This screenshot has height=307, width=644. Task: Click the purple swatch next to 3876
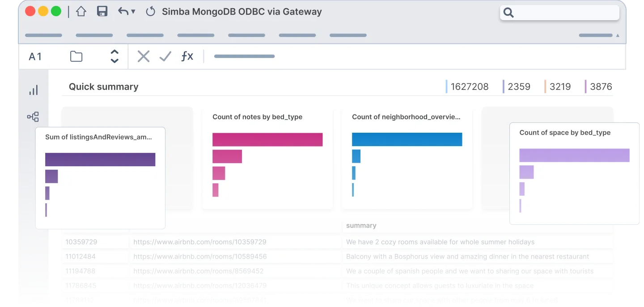[586, 87]
